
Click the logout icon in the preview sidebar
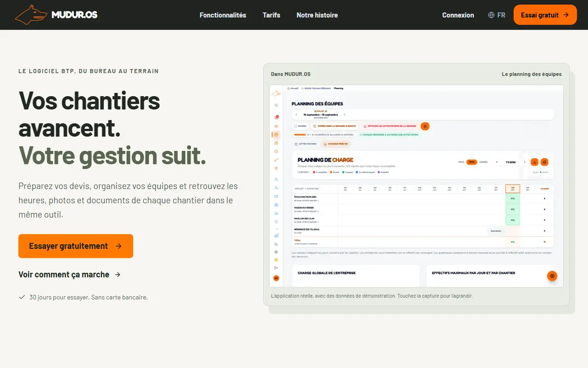tap(276, 268)
